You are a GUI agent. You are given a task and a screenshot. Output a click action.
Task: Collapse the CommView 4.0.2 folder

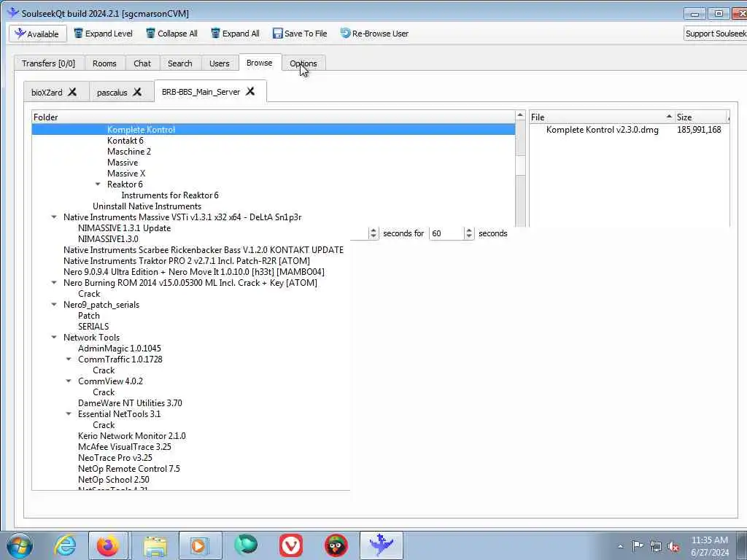click(69, 381)
